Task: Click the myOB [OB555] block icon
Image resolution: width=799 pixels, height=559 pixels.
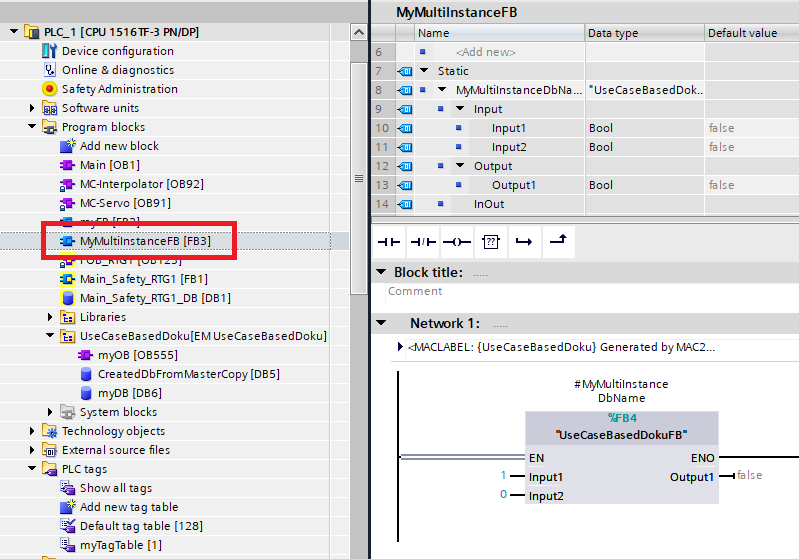Action: point(85,355)
